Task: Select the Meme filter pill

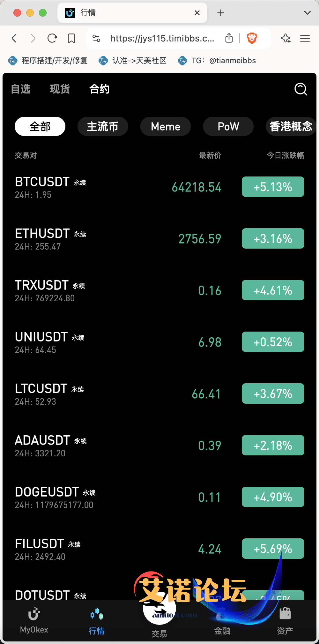Action: (x=166, y=126)
